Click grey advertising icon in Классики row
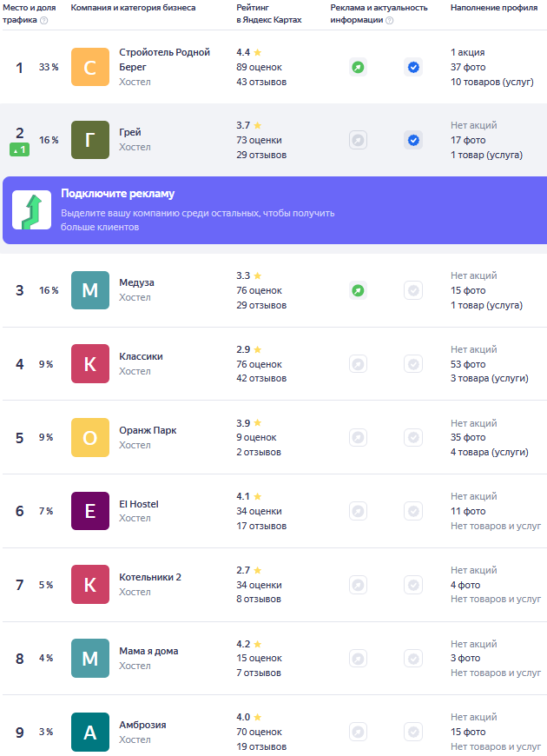 [358, 364]
